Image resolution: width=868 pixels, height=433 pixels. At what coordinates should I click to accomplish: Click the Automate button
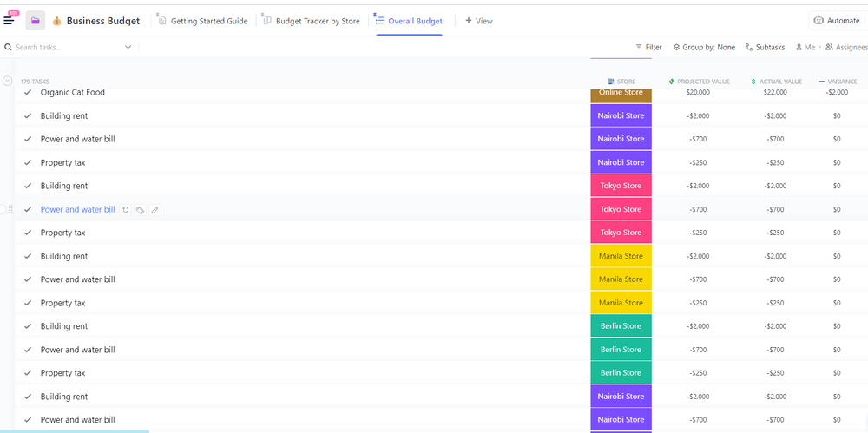click(836, 21)
